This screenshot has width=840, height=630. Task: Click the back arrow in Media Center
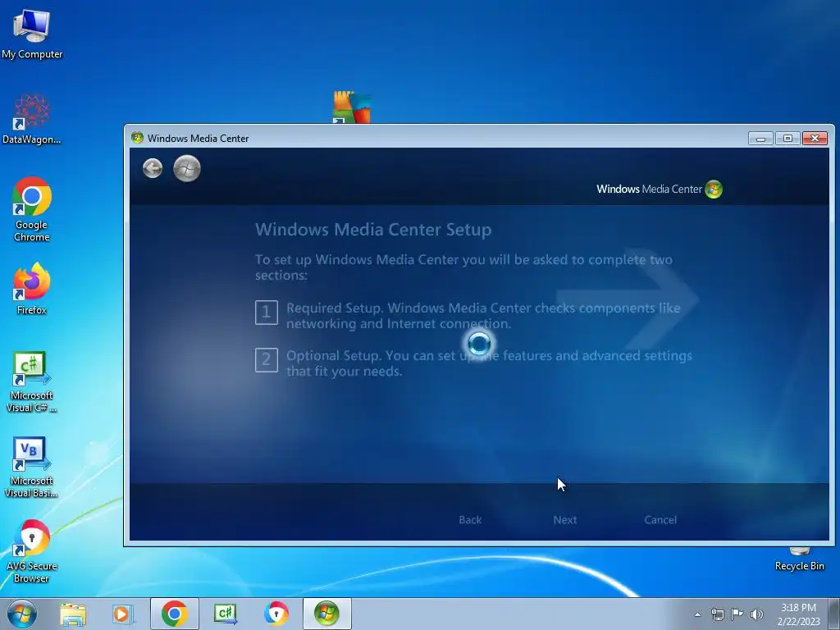pyautogui.click(x=153, y=168)
